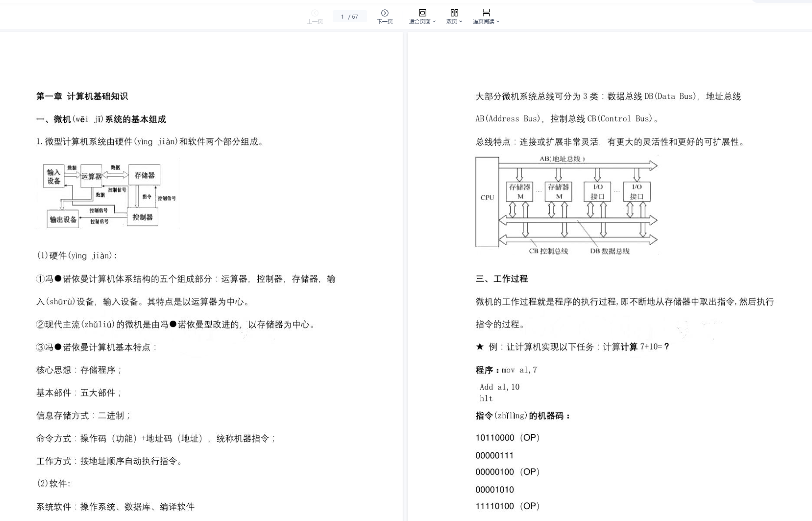The height and width of the screenshot is (521, 812).
Task: Click the previous page arrow icon
Action: pyautogui.click(x=315, y=13)
